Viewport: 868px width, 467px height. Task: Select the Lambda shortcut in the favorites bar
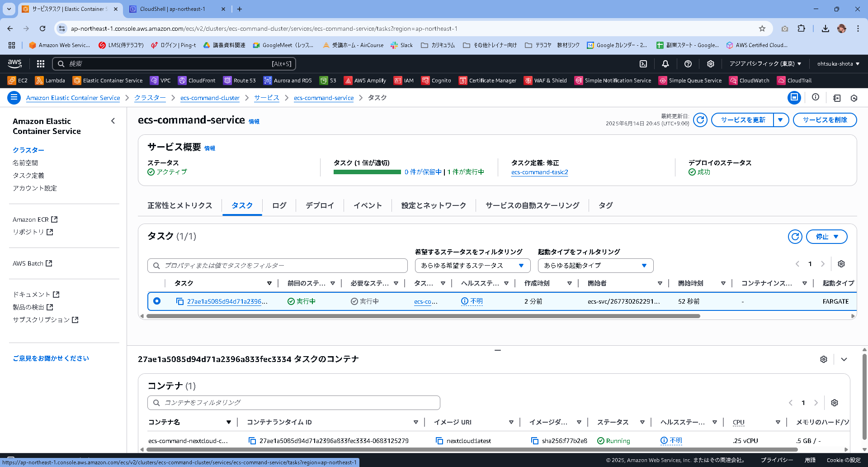[x=50, y=81]
